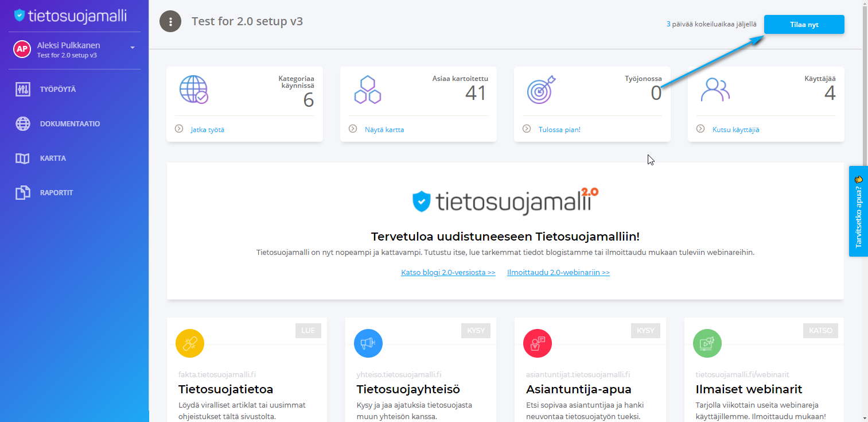Expand the Aleksi Pulkkanen user dropdown arrow
Screen dimensions: 868x422
pyautogui.click(x=133, y=48)
